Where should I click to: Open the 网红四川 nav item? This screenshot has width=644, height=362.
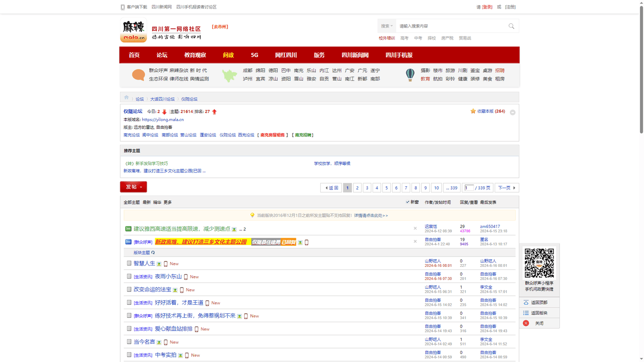point(286,55)
